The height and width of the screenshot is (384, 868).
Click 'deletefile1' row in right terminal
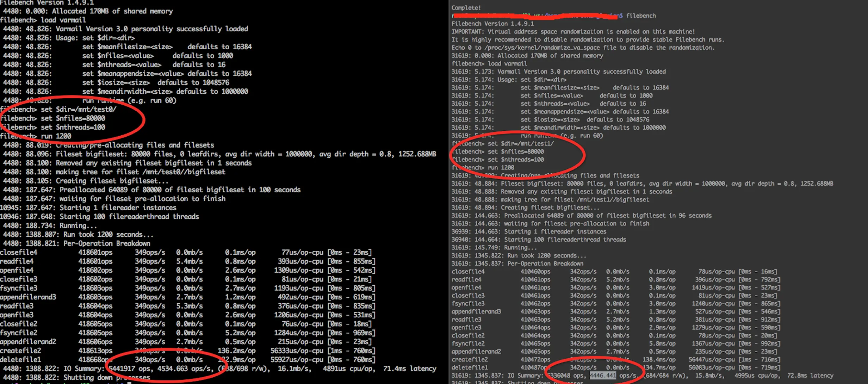tap(616, 367)
